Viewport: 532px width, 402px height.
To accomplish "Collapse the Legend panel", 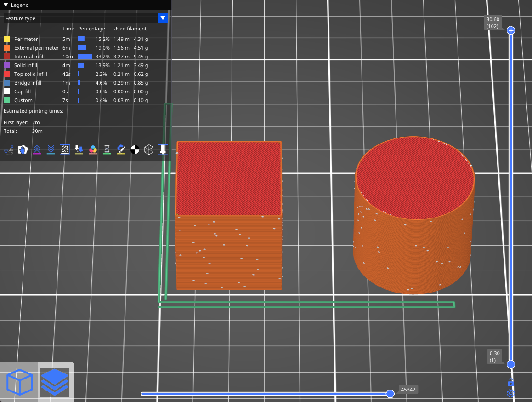I will (6, 5).
